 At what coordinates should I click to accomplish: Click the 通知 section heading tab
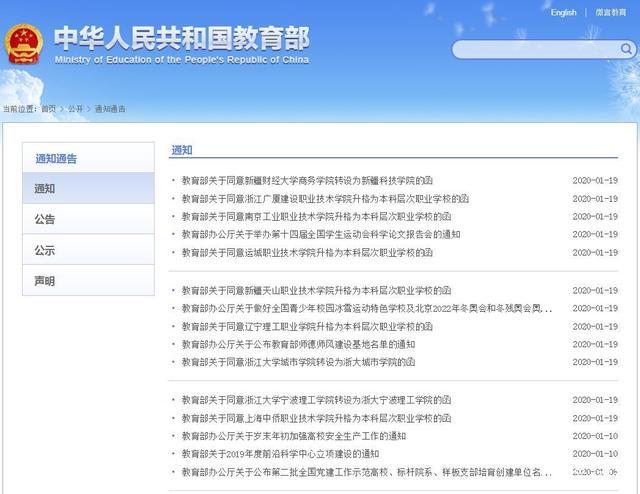click(182, 150)
